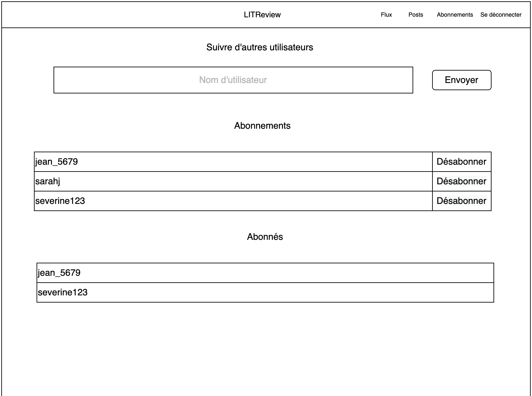The width and height of the screenshot is (532, 396).
Task: Click Désabonner next to sarahj
Action: [x=461, y=181]
